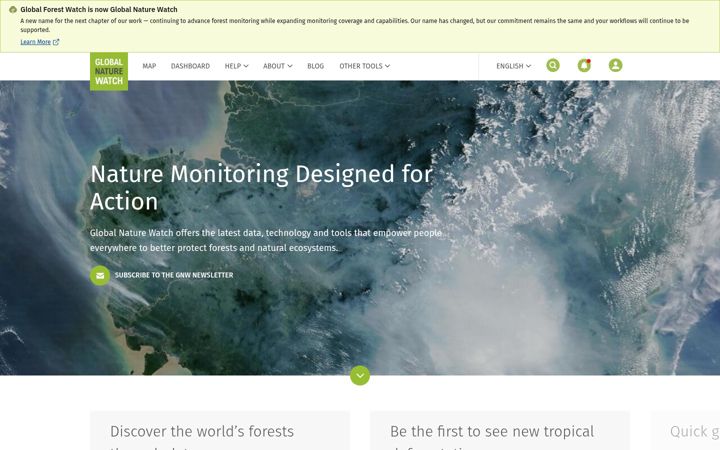Click the Global Nature Watch logo

click(x=109, y=71)
